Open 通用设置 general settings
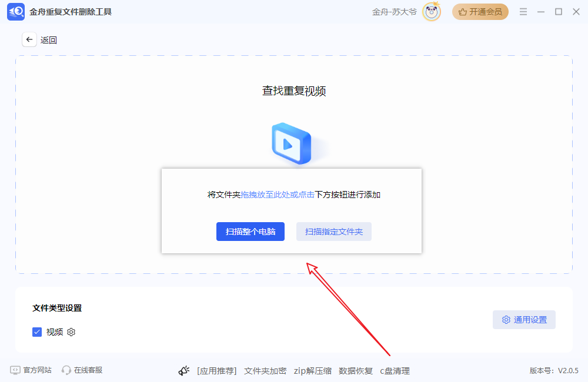The width and height of the screenshot is (588, 382). coord(524,320)
